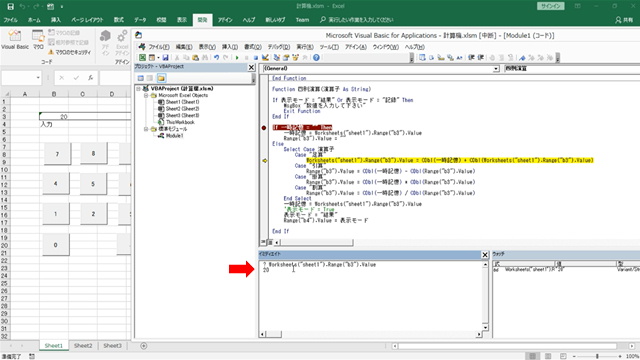The width and height of the screenshot is (640, 360).
Task: Click the Insert Function fx icon
Action: pos(91,78)
